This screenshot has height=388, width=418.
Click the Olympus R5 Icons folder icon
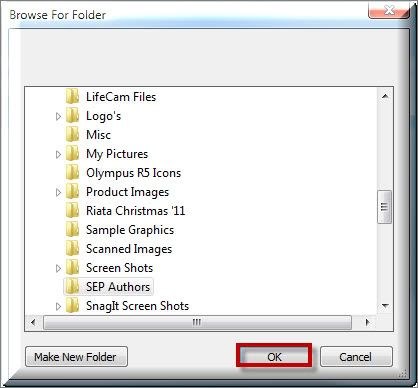[72, 173]
